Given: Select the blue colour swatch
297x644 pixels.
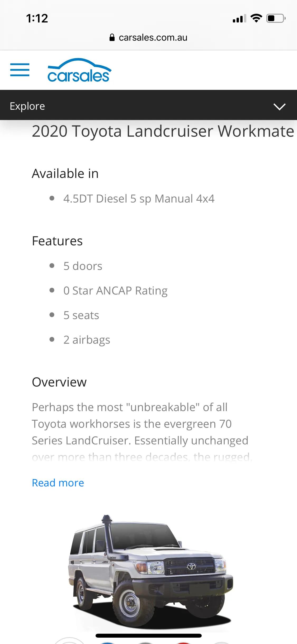Looking at the screenshot, I should click(107, 642).
